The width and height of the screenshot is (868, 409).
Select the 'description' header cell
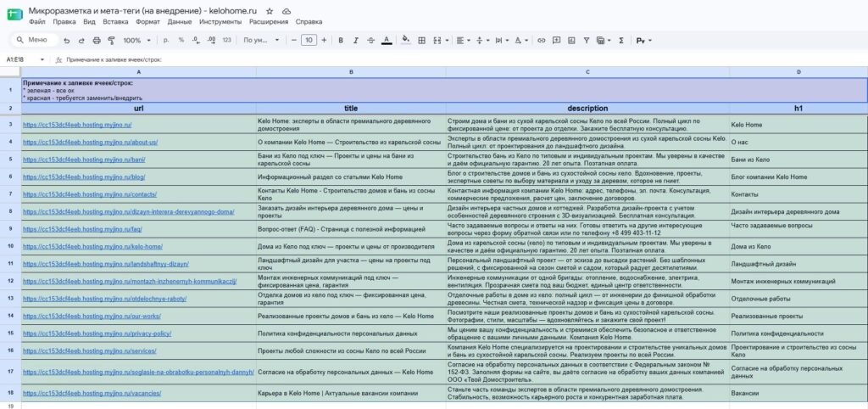click(x=587, y=109)
